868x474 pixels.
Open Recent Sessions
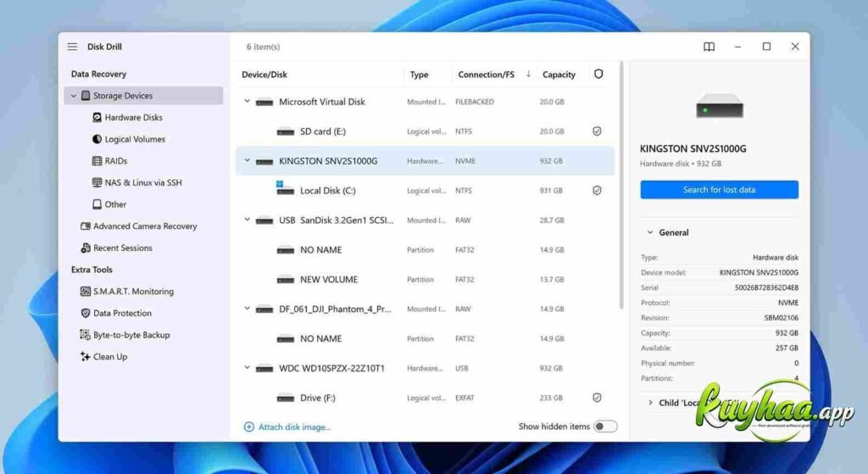point(122,248)
